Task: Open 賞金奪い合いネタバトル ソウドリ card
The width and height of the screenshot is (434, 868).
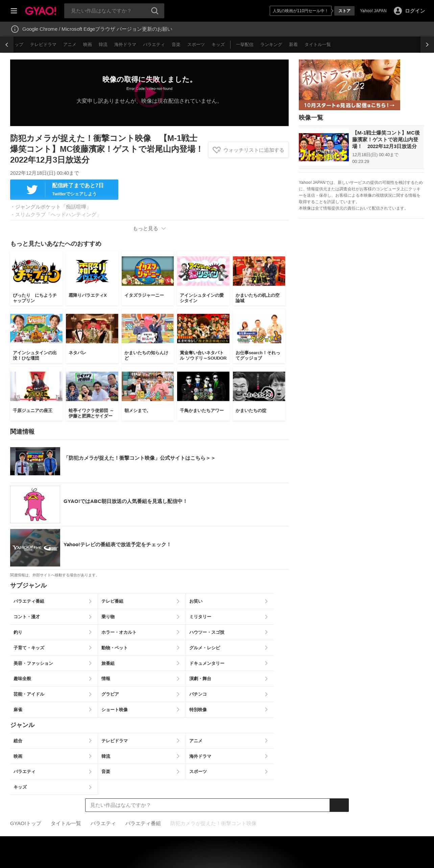Action: click(203, 336)
